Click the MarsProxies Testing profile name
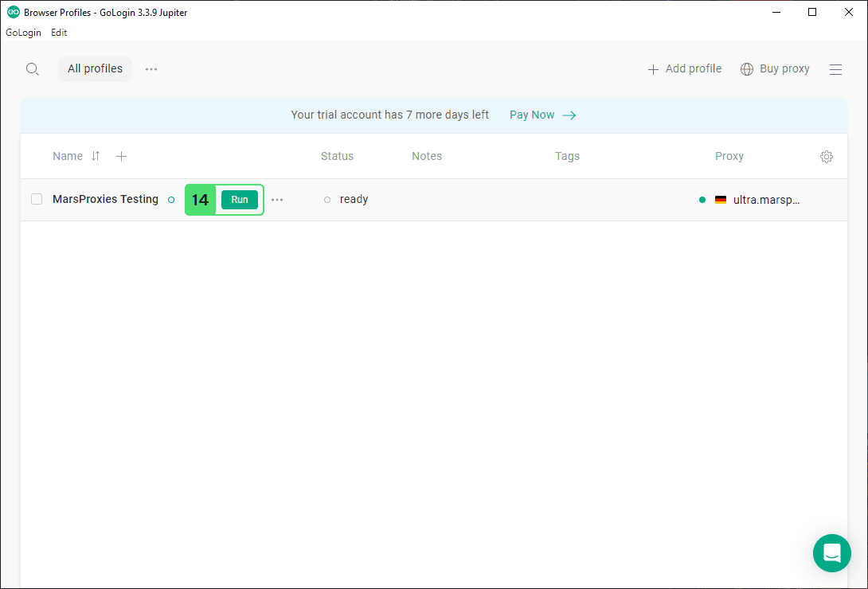 point(105,200)
